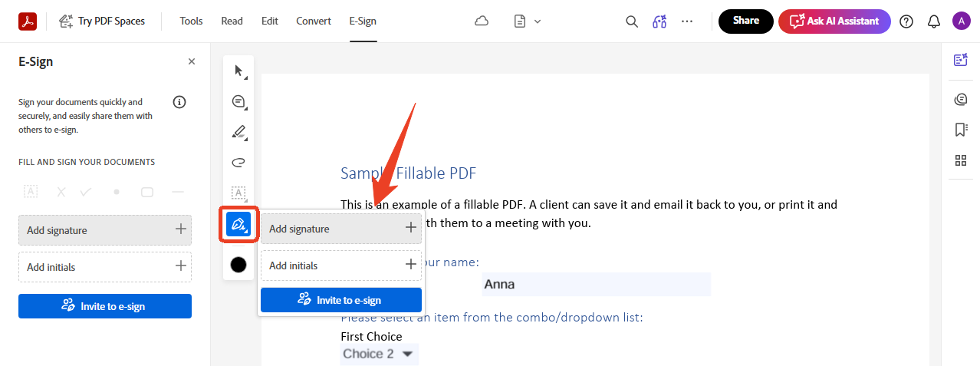This screenshot has width=980, height=366.
Task: Open the page thumbnails grid icon
Action: click(960, 160)
